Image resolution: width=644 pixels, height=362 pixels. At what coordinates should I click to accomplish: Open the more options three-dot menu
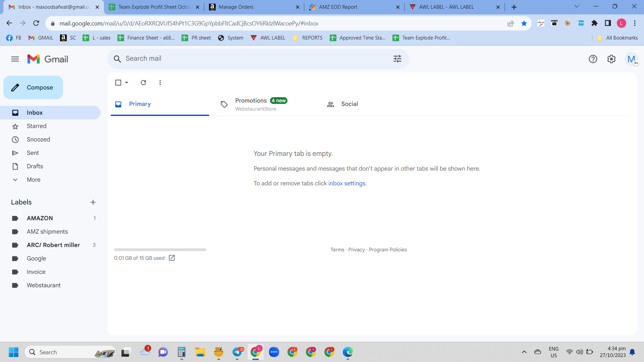point(160,82)
